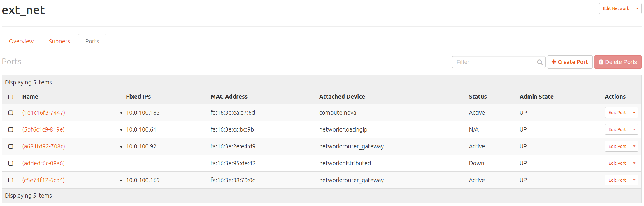Open actions caret for port a681fd92-708c
This screenshot has height=206, width=644.
coord(634,146)
